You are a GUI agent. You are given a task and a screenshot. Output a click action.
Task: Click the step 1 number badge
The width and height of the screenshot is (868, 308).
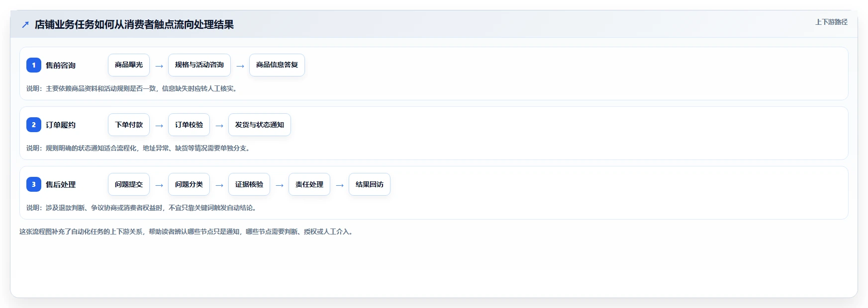coord(34,65)
